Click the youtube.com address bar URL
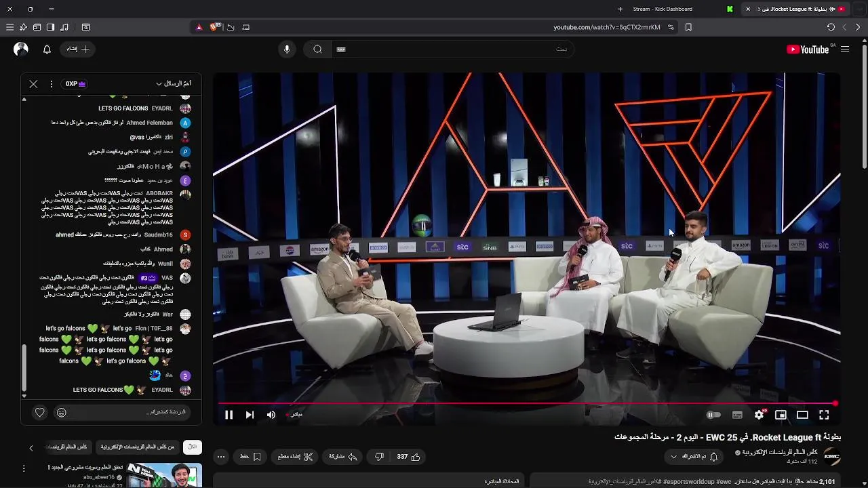868x488 pixels. (606, 27)
